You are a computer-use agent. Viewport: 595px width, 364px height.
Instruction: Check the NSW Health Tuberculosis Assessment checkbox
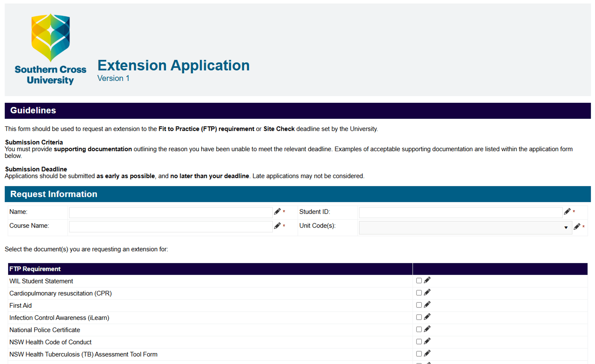(x=419, y=353)
